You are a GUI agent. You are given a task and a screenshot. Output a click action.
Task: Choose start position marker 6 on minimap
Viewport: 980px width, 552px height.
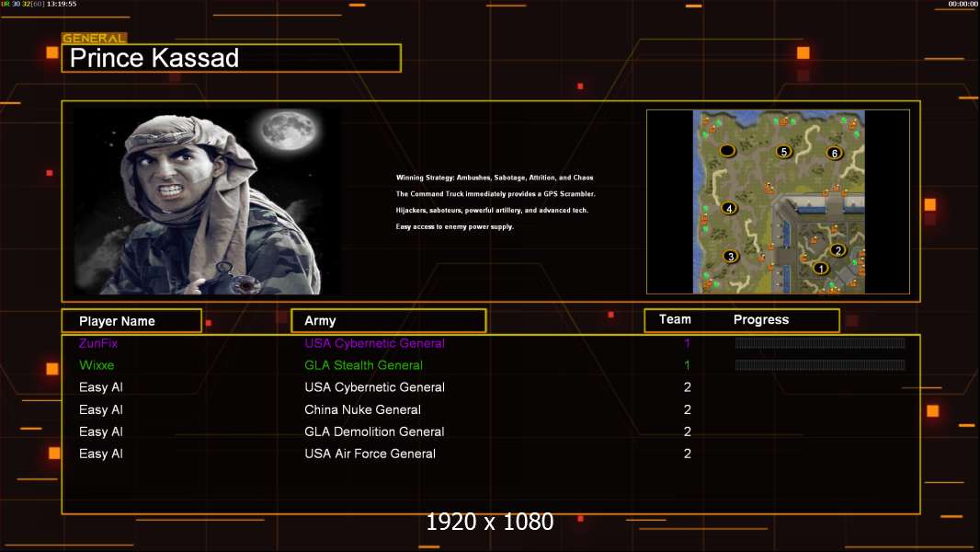coord(835,153)
